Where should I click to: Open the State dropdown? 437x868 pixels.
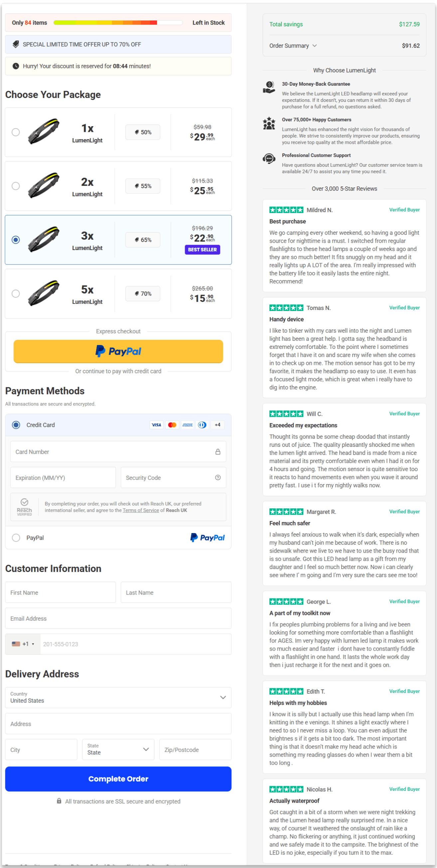coord(118,749)
